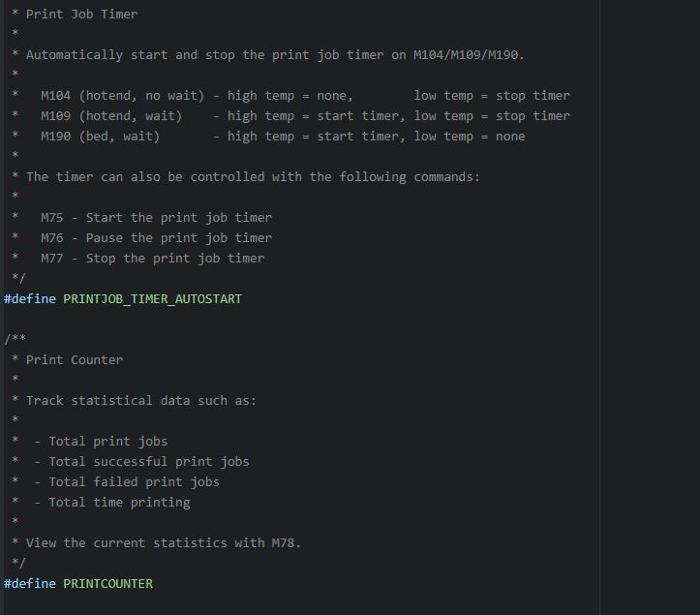Click the "Print Counter" comment heading
Viewport: 700px width, 615px height.
pos(75,359)
